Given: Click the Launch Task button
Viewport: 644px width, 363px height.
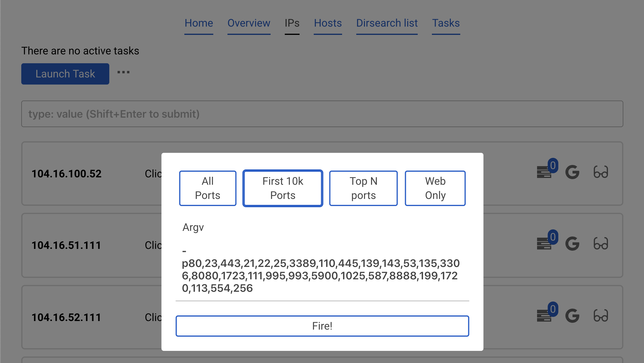Looking at the screenshot, I should [x=65, y=74].
